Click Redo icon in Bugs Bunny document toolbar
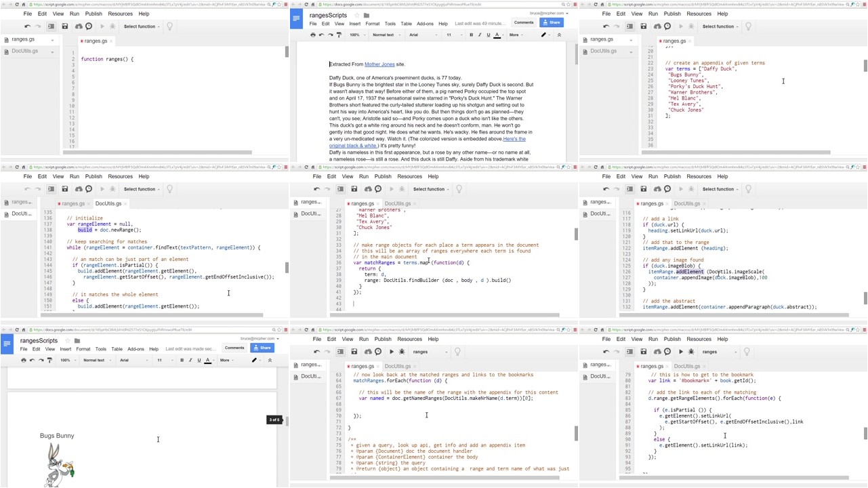Screen dimensions: 868x488 (x=41, y=360)
